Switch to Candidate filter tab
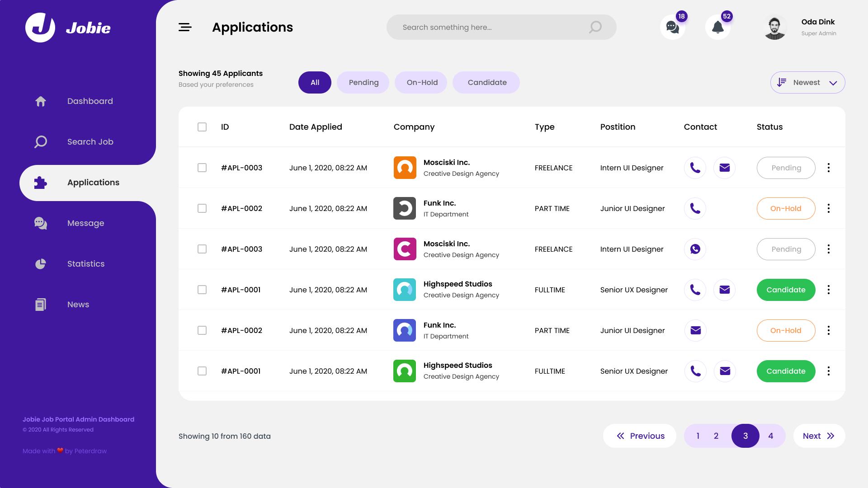This screenshot has width=868, height=488. click(x=486, y=83)
